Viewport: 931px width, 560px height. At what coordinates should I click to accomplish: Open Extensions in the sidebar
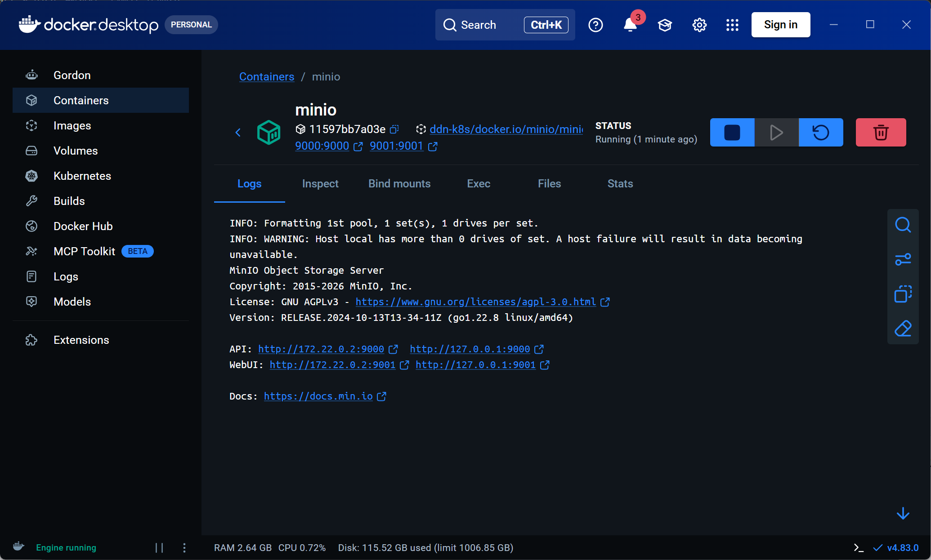[101, 340]
